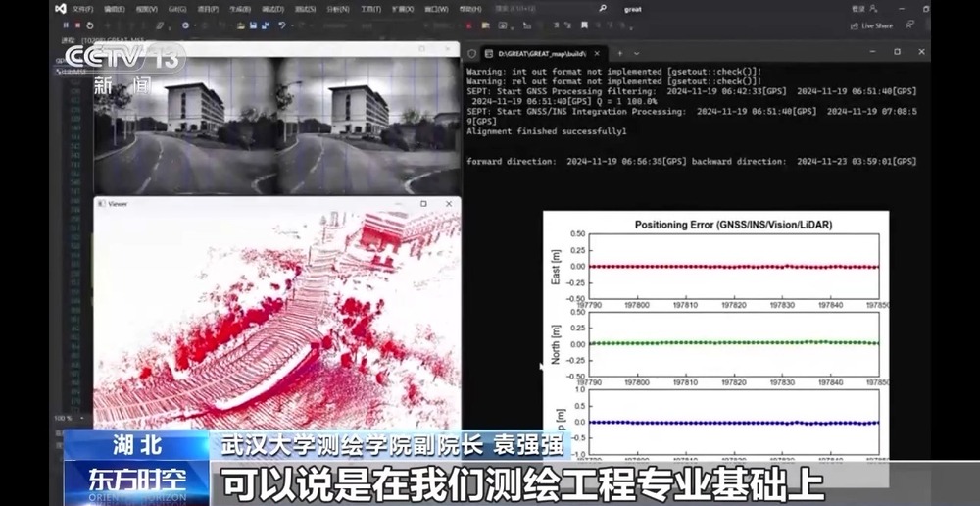
Task: Open the 分析(N) menu
Action: [338, 10]
